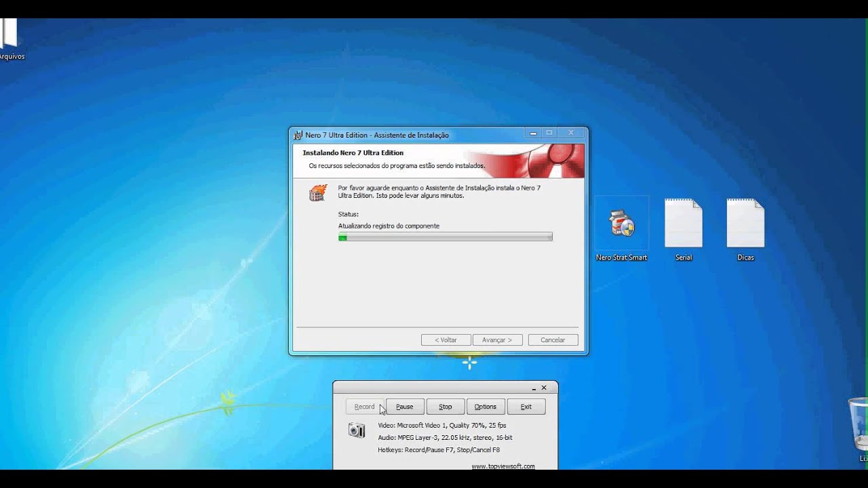Open the www.topviewsoft.com link
The width and height of the screenshot is (868, 488).
503,466
